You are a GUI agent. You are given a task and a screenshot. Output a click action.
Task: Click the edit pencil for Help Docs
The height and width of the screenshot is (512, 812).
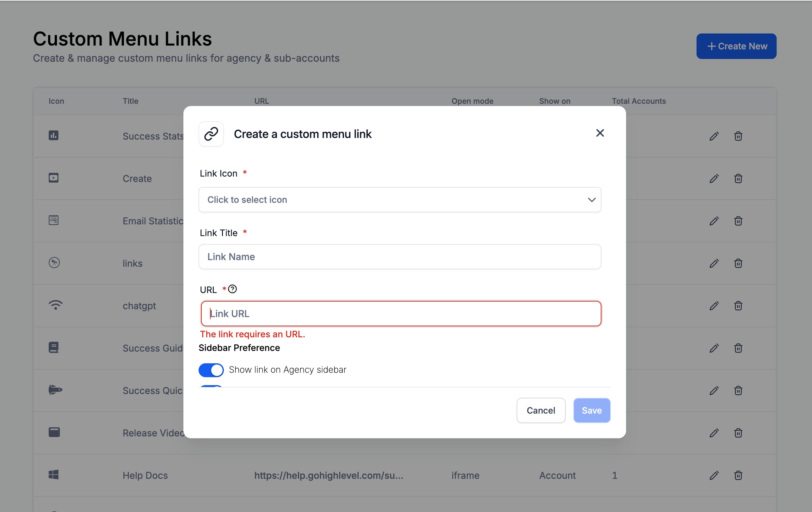[x=714, y=475]
